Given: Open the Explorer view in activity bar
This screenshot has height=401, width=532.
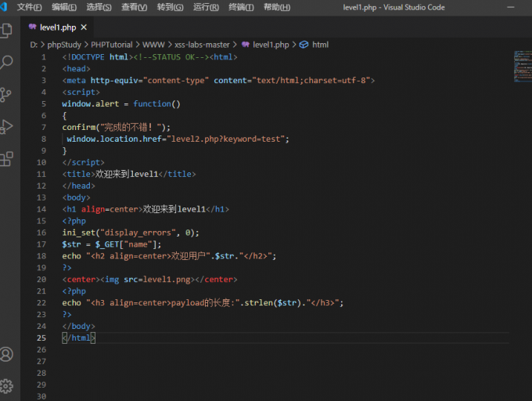Looking at the screenshot, I should (x=7, y=31).
